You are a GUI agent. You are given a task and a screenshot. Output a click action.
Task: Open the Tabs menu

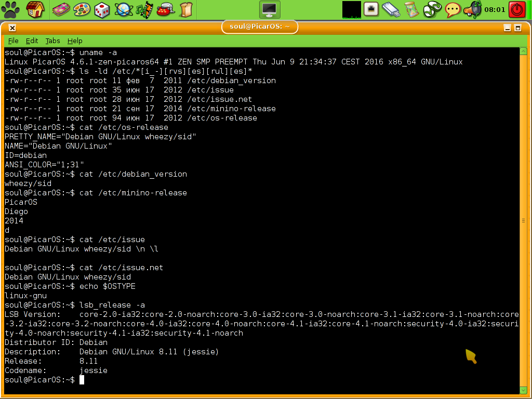click(52, 41)
